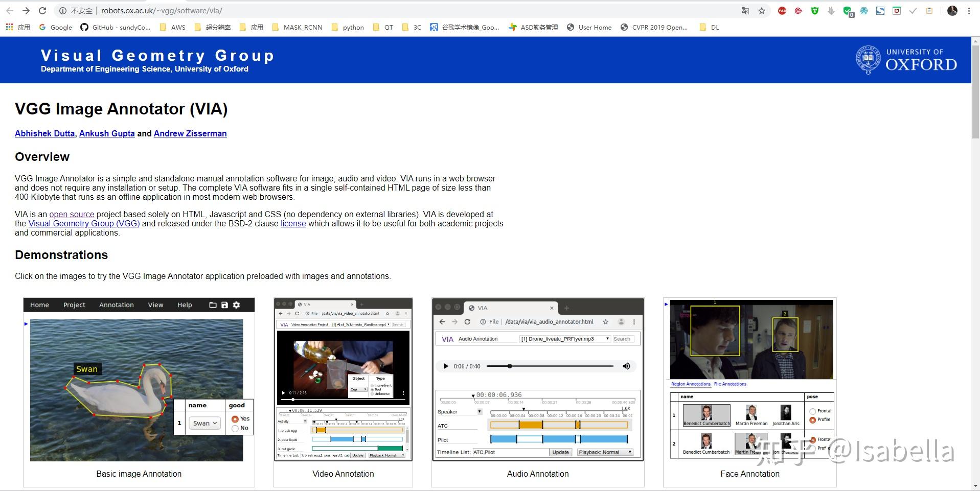Open the Project menu in VIA
This screenshot has width=980, height=491.
tap(74, 305)
